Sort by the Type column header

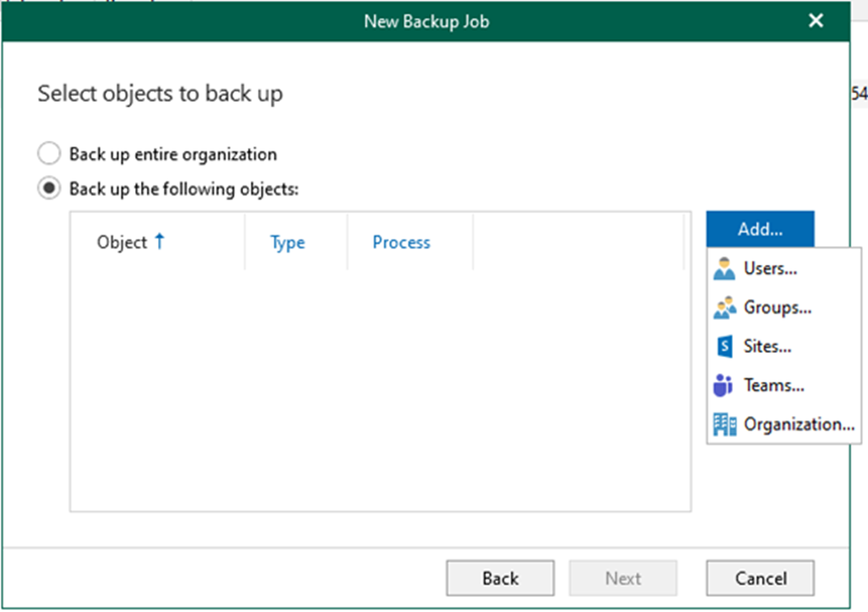pos(288,242)
